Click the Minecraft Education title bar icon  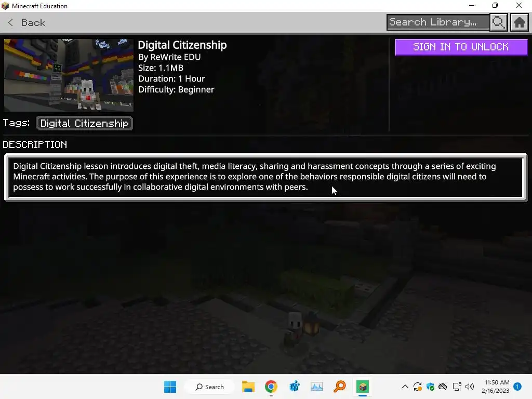[5, 6]
